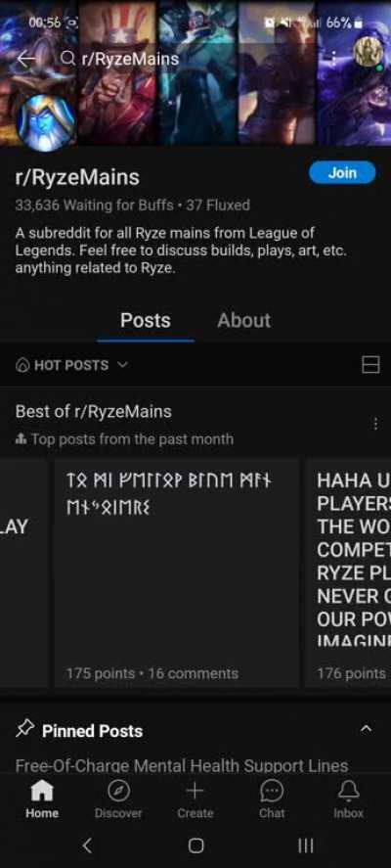The image size is (391, 868).
Task: Open the runic text post card
Action: (x=176, y=572)
